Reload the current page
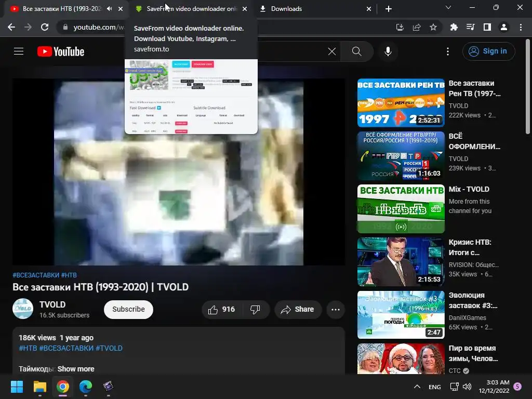Image resolution: width=532 pixels, height=399 pixels. (45, 27)
